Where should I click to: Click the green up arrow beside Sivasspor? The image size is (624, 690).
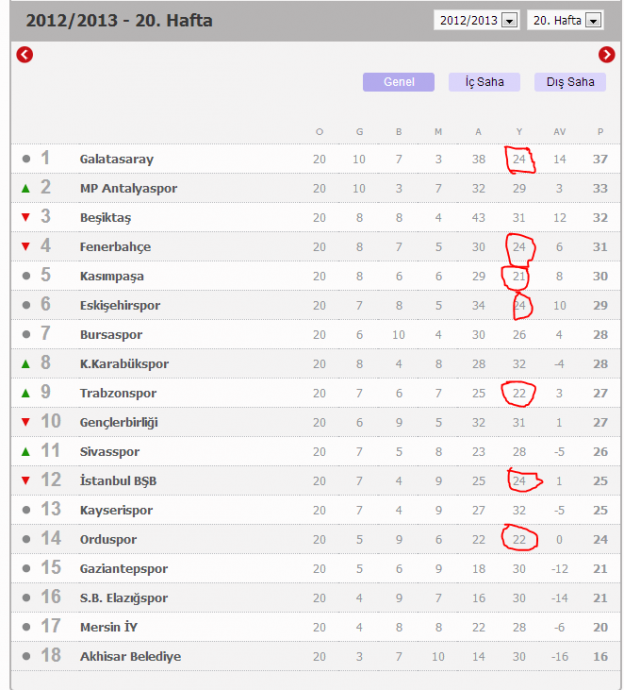(x=25, y=451)
